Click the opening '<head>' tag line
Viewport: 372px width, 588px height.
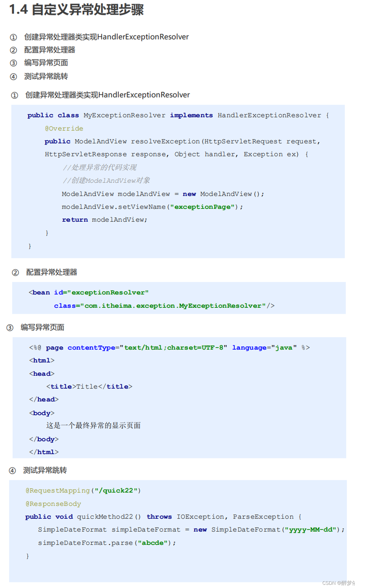click(x=42, y=374)
